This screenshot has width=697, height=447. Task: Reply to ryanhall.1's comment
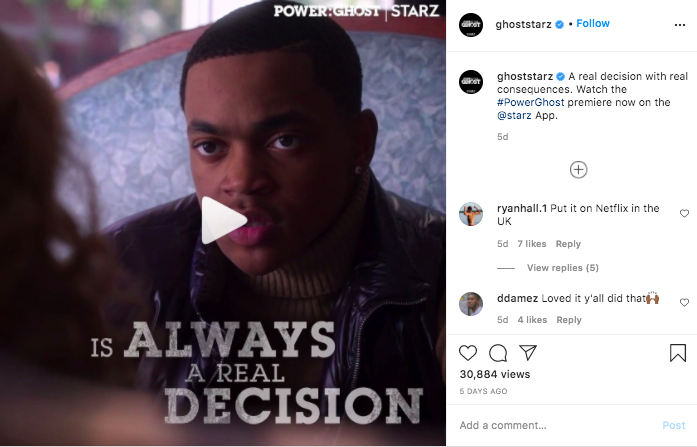point(568,244)
